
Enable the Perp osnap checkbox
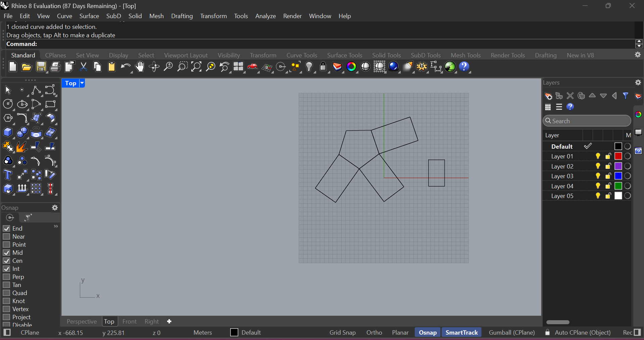tap(6, 277)
